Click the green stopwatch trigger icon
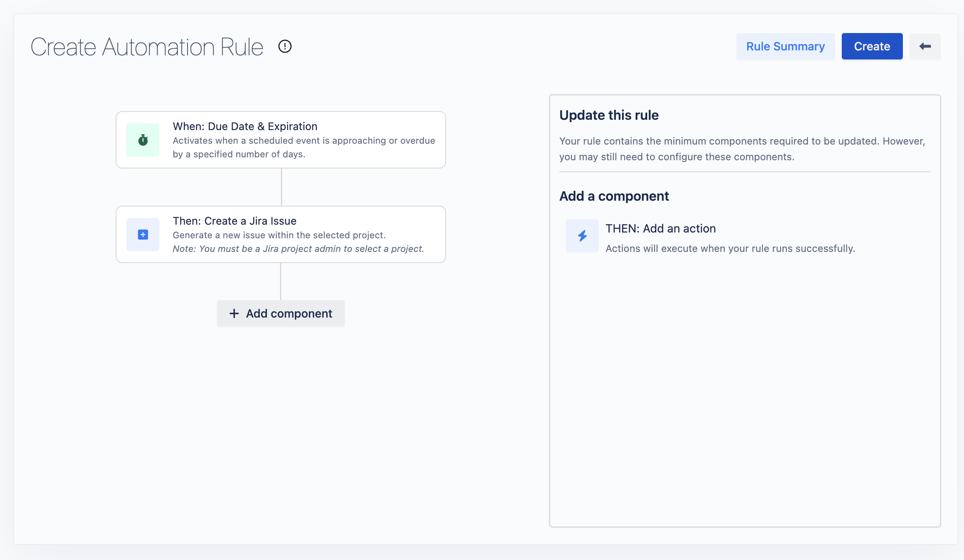 coord(143,140)
